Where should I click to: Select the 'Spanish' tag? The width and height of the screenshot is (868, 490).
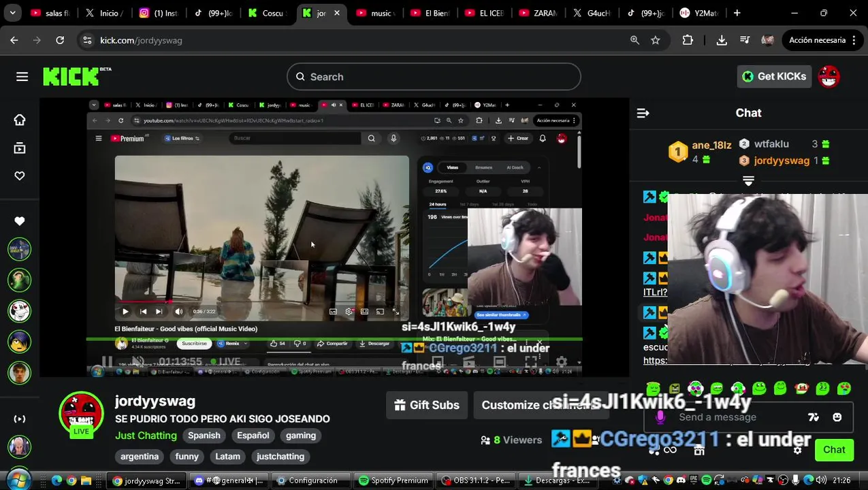tap(204, 436)
